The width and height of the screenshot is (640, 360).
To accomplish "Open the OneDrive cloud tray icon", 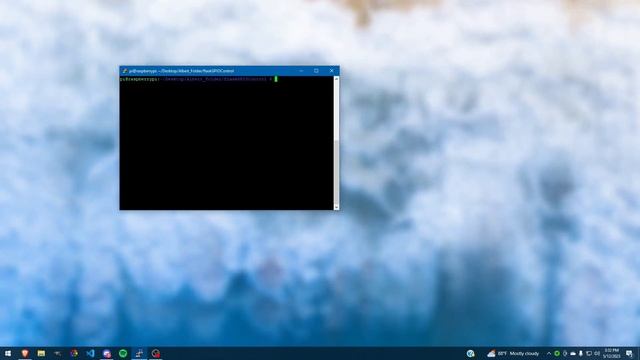I will (573, 353).
